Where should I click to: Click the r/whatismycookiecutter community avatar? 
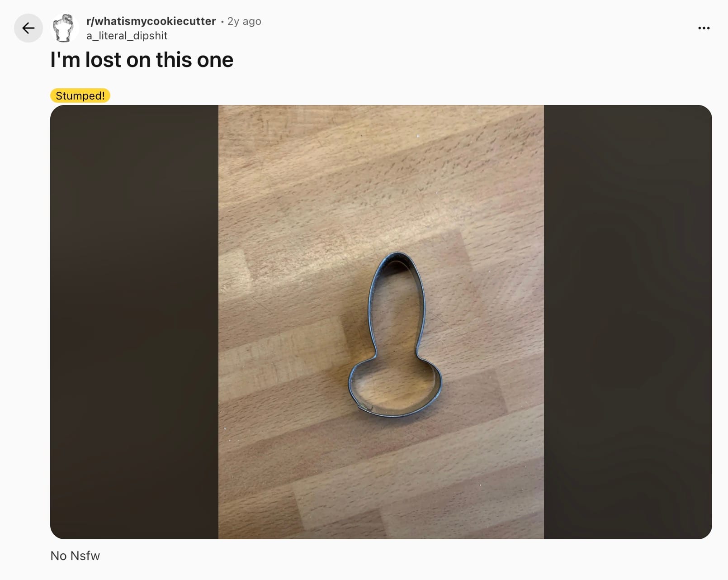(x=64, y=28)
